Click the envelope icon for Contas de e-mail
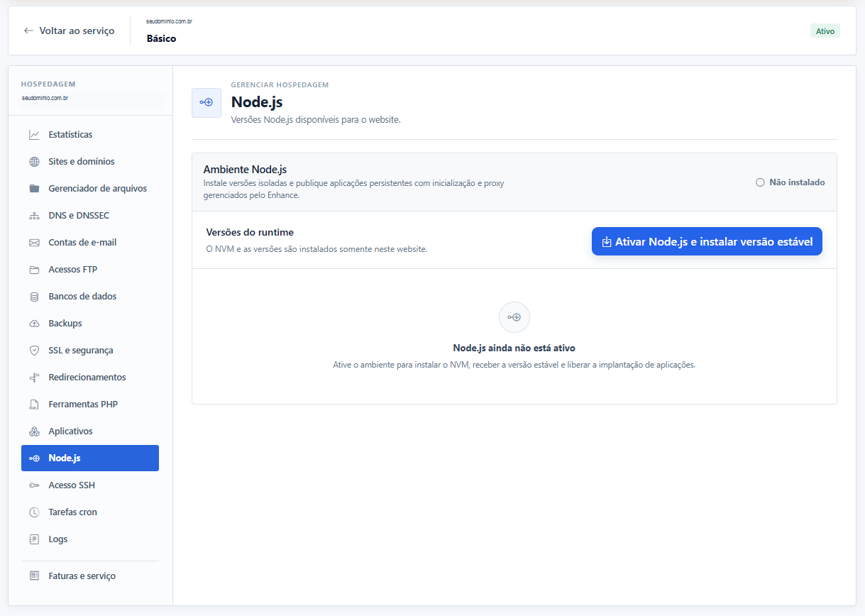Screen dimensions: 865x616 [34, 243]
